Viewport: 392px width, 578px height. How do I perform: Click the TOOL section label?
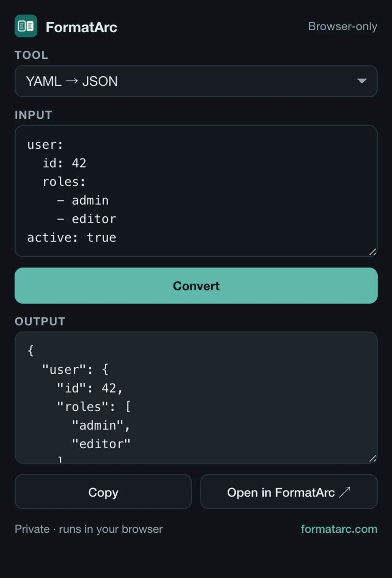(x=32, y=55)
